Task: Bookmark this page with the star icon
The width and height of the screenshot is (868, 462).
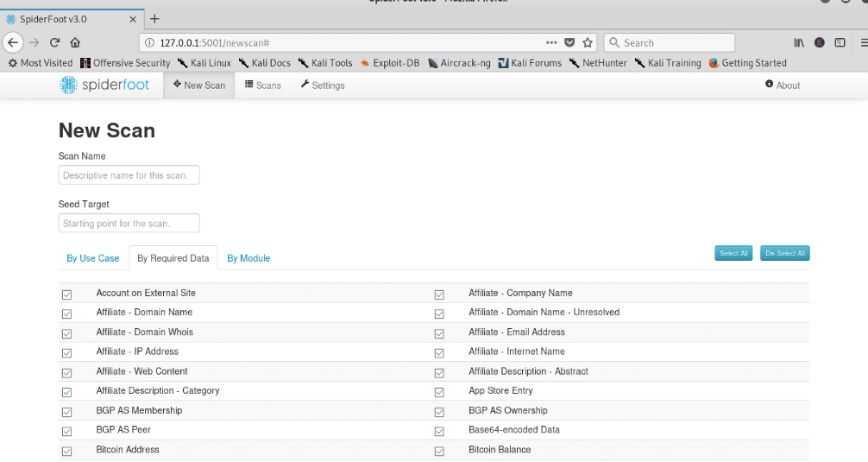Action: click(x=588, y=42)
